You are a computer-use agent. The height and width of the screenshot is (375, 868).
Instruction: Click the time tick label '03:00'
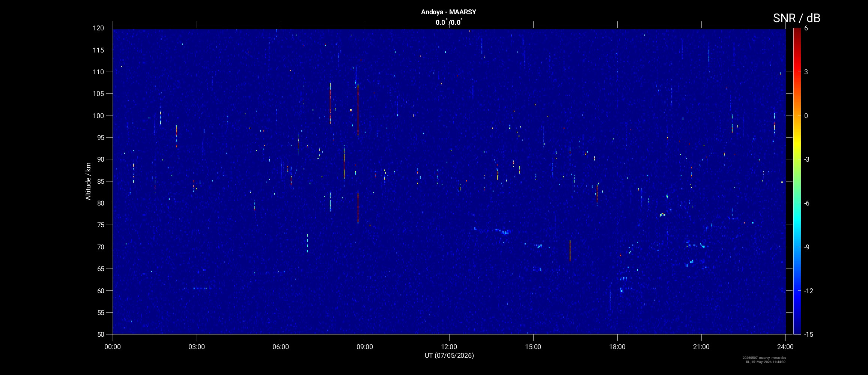(197, 347)
